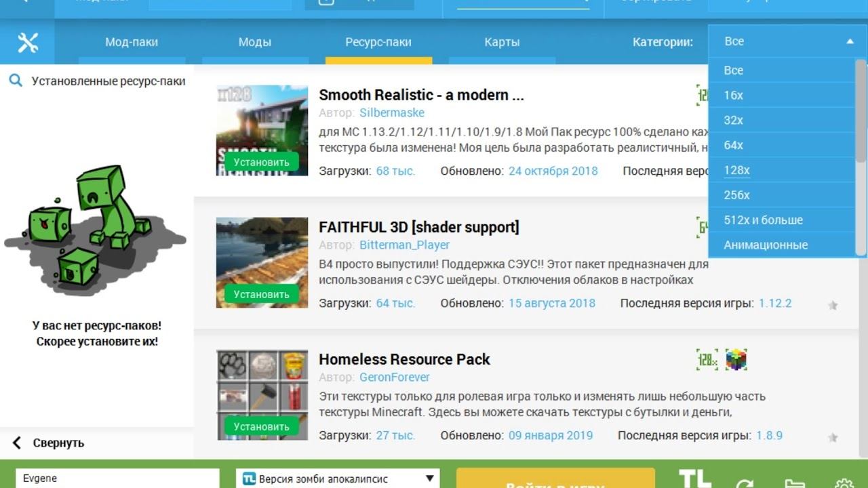Click the colorful cube icon on Homeless Resource Pack
This screenshot has width=868, height=488.
tap(736, 360)
